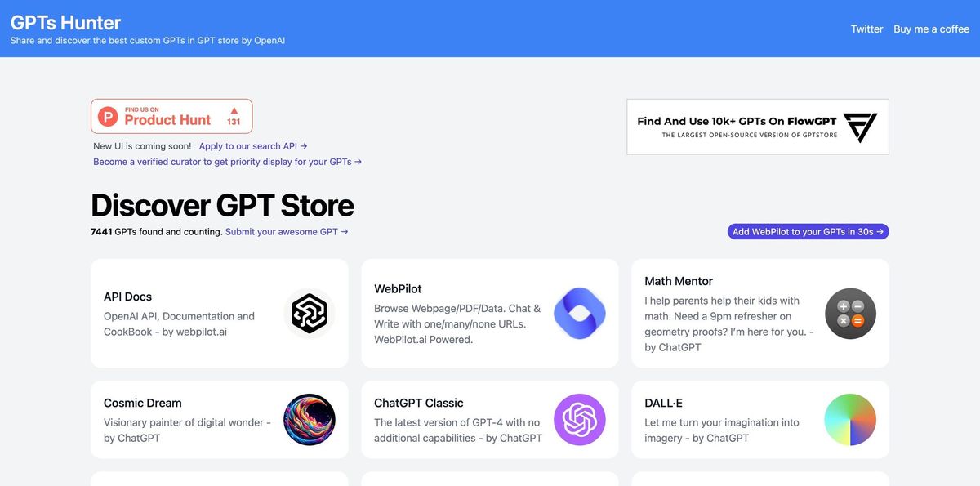This screenshot has height=486, width=980.
Task: Go to the GPTs Hunter home title
Action: point(65,22)
